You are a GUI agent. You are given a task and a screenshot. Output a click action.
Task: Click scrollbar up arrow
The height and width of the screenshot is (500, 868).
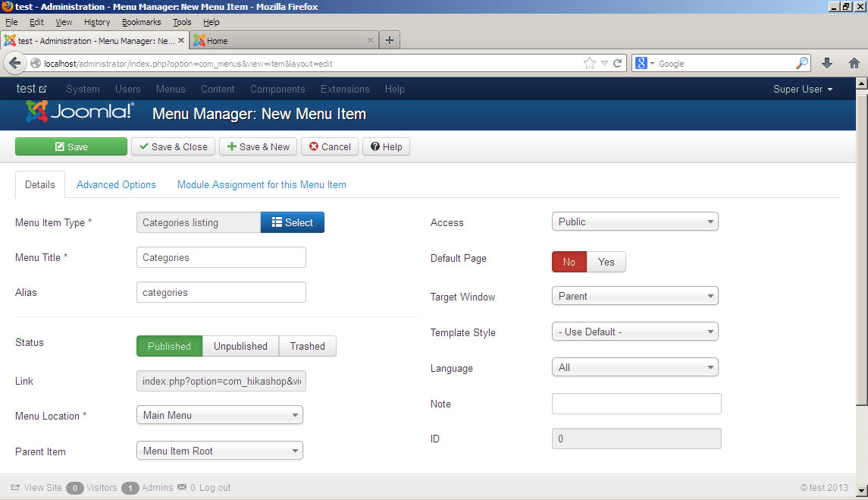pos(861,83)
